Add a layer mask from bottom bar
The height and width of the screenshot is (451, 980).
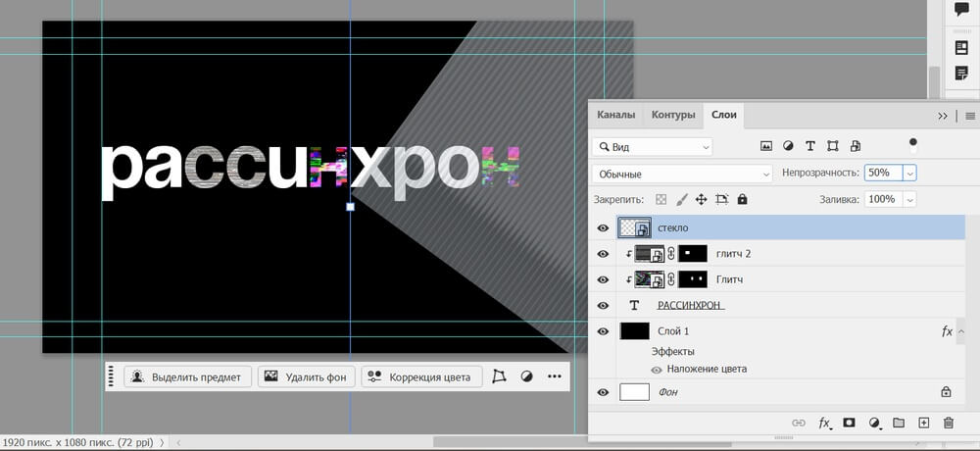(x=849, y=423)
